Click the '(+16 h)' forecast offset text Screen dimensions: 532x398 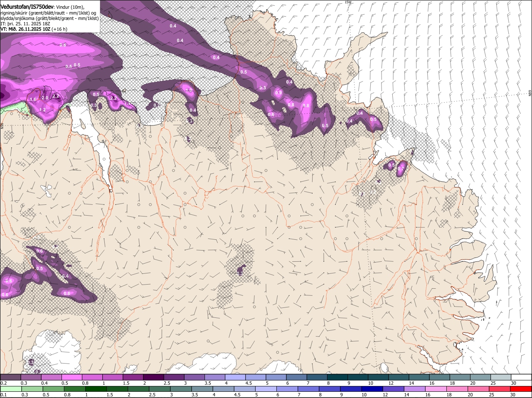59,29
